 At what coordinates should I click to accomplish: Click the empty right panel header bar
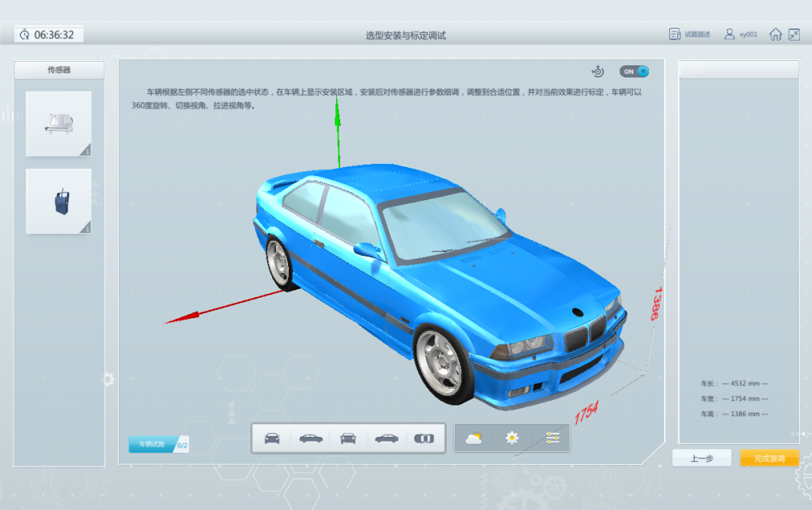739,70
